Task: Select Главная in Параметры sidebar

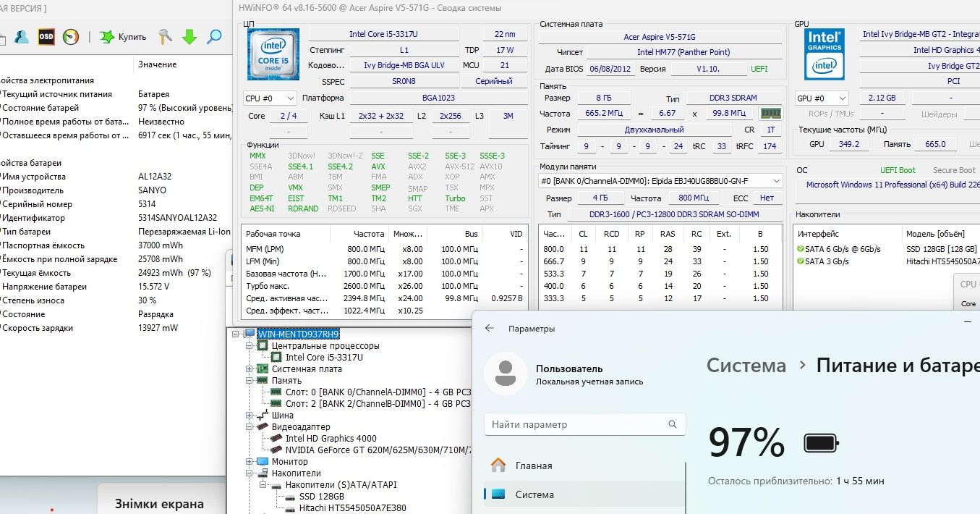Action: pos(584,465)
